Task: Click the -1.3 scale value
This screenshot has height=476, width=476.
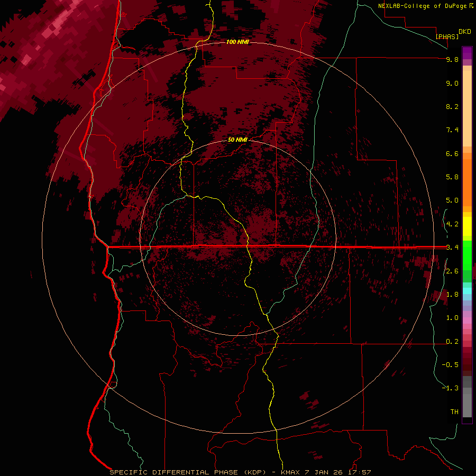Action: click(x=450, y=388)
